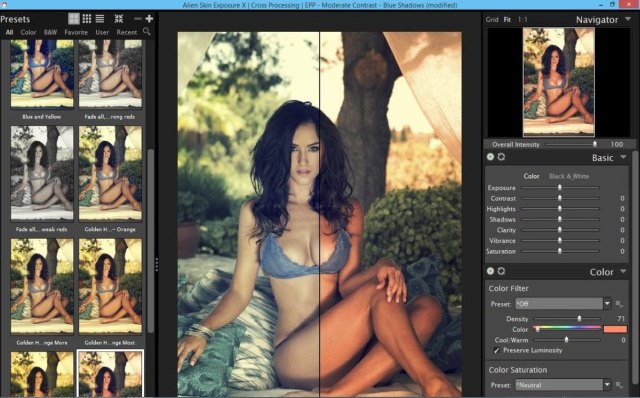
Task: Open the presets search magnifier
Action: 147,31
